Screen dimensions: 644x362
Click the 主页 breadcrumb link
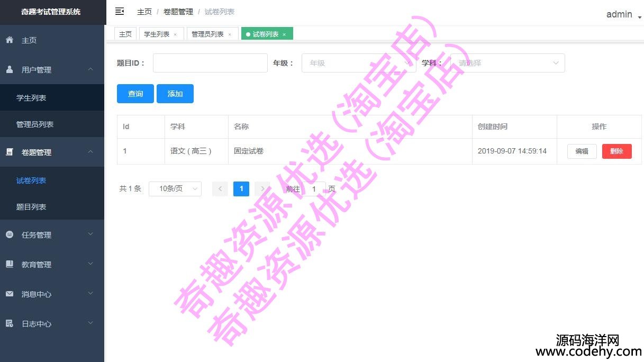click(x=144, y=12)
